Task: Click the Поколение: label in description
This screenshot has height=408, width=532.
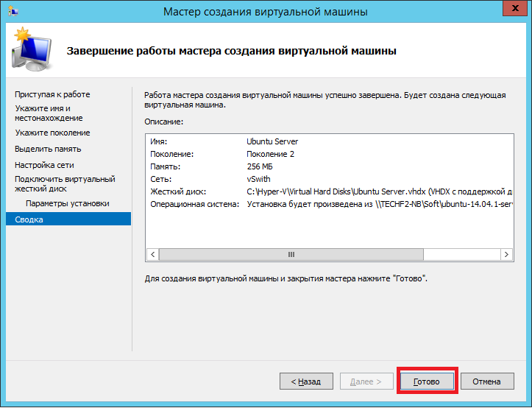Action: click(171, 154)
